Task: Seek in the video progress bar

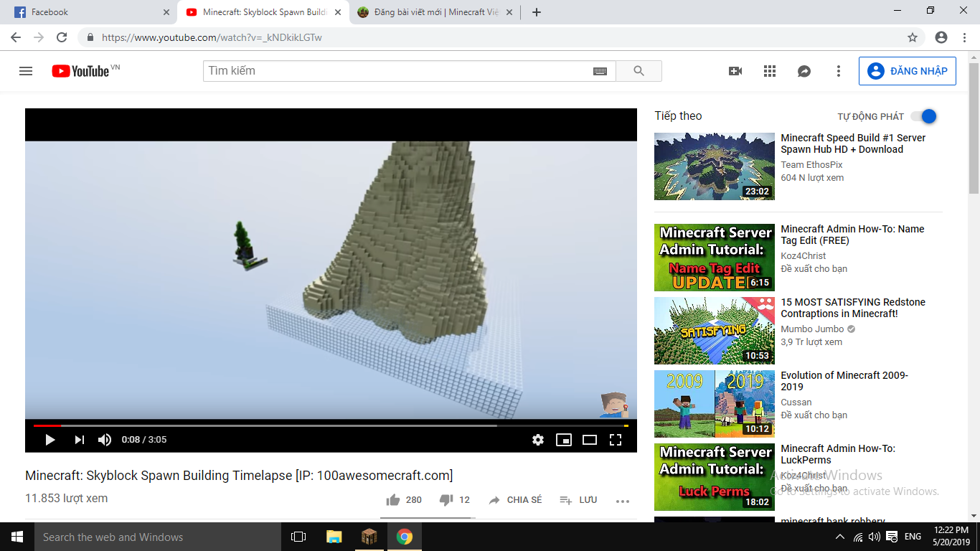Action: point(331,425)
